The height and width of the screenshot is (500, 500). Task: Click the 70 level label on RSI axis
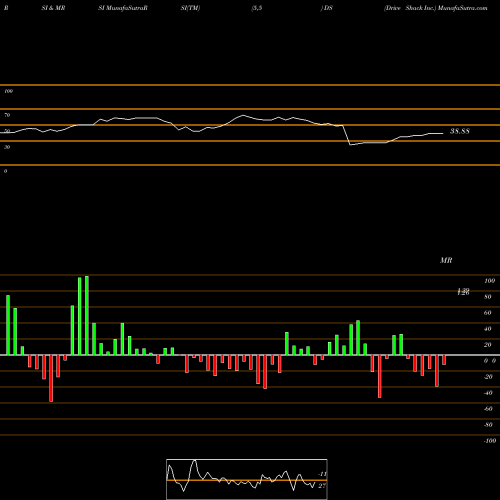tap(7, 115)
